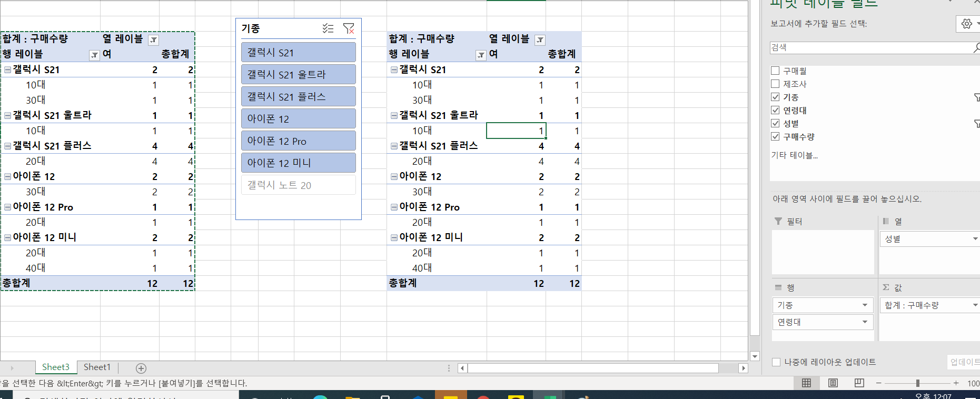Switch to Sheet1 tab
The image size is (980, 399).
97,367
